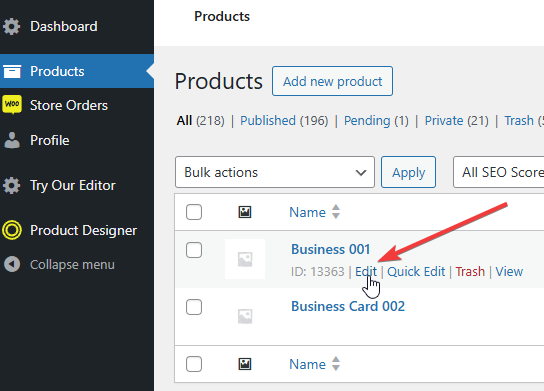The width and height of the screenshot is (544, 391).
Task: Click the image column icon in table header
Action: point(245,212)
